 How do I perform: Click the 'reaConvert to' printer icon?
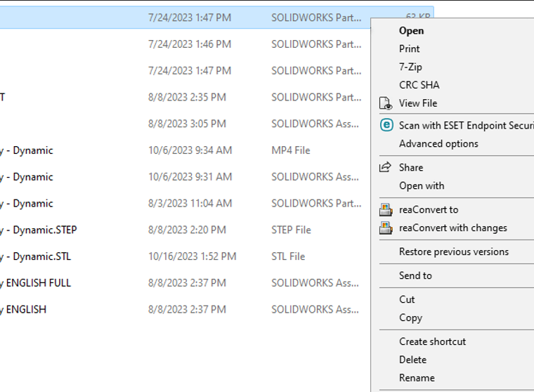386,210
